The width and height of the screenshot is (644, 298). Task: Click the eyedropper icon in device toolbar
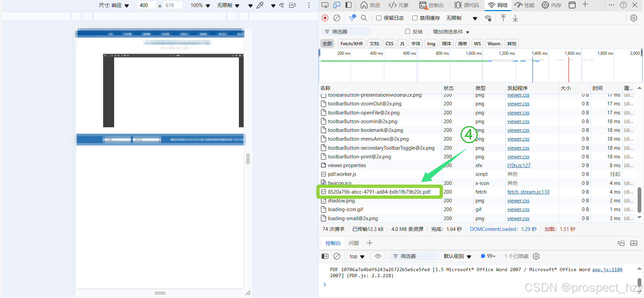[x=260, y=5]
